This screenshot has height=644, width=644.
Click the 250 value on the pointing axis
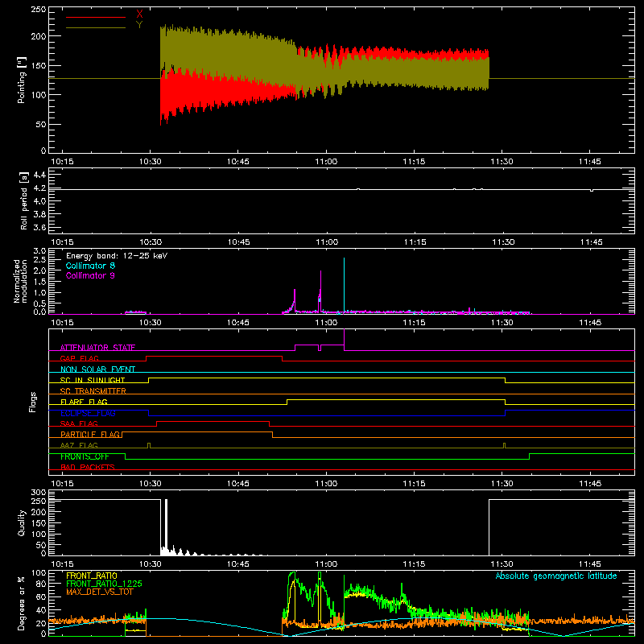39,9
